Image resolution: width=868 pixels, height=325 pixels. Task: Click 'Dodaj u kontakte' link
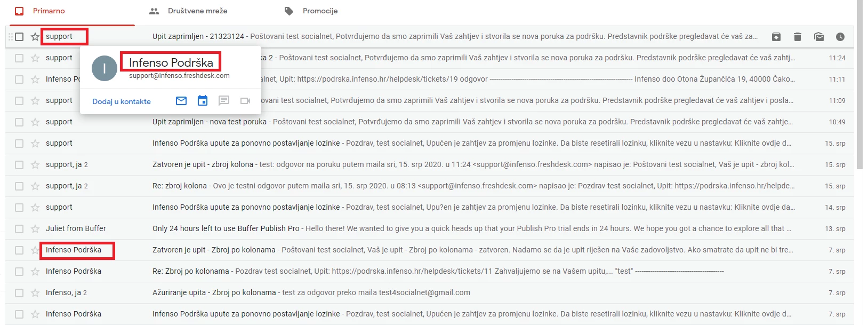[x=122, y=101]
